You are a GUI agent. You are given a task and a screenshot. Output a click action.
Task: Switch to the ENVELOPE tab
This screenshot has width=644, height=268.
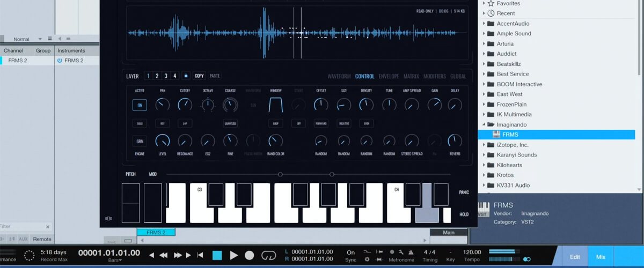(x=389, y=76)
